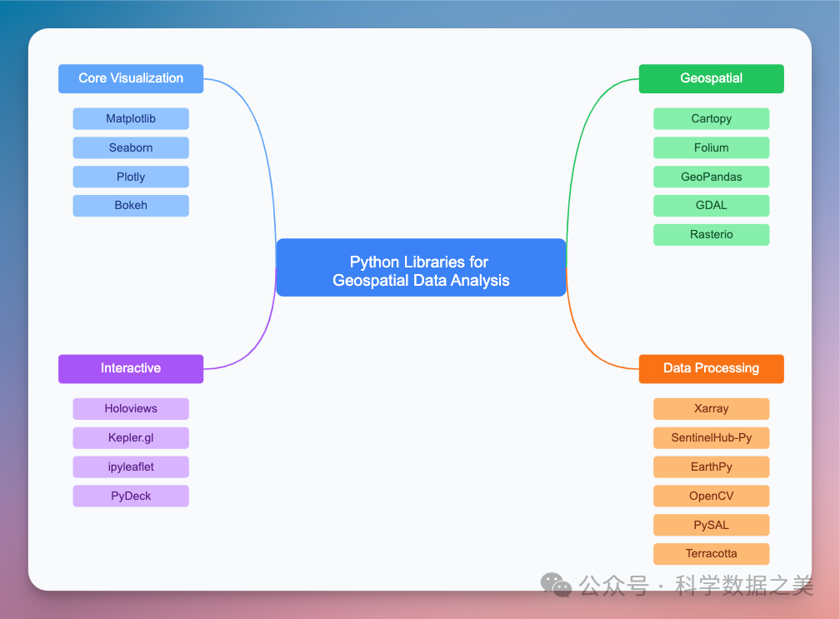Select the Geospatial category node

[711, 78]
